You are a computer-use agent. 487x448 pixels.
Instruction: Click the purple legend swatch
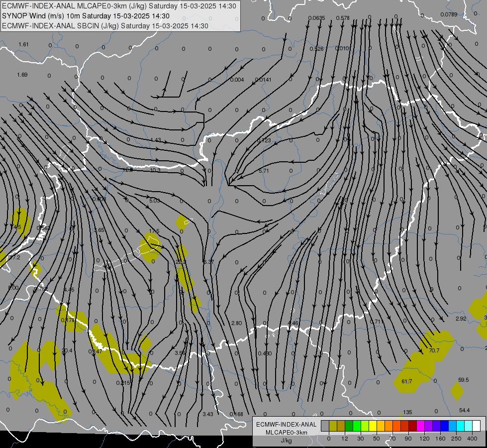click(429, 426)
